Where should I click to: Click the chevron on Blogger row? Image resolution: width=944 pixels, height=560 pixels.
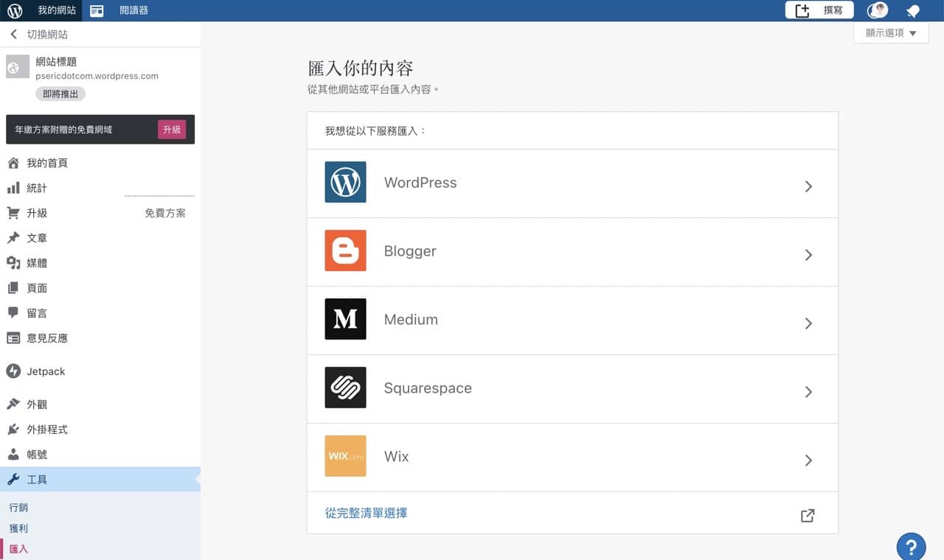click(x=808, y=255)
